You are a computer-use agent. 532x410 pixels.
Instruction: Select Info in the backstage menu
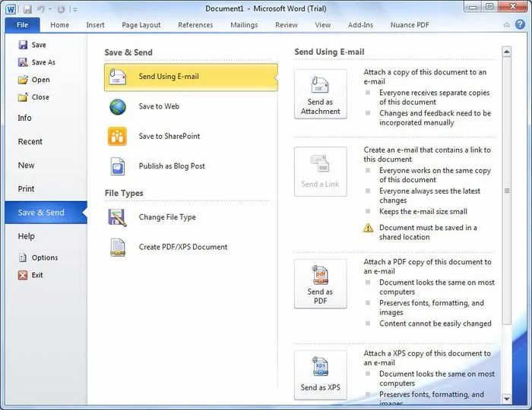pyautogui.click(x=24, y=118)
